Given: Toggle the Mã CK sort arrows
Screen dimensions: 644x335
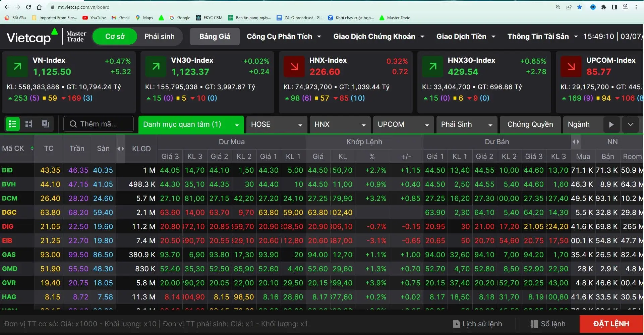Looking at the screenshot, I should [x=32, y=148].
